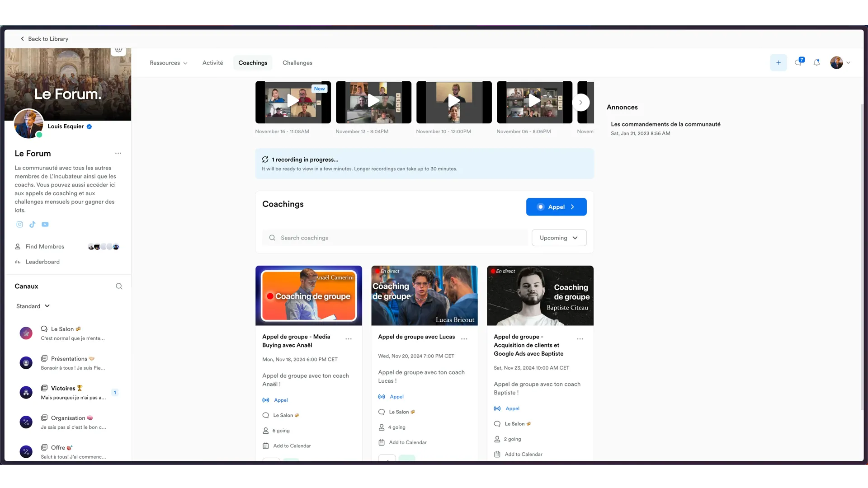Image resolution: width=868 pixels, height=488 pixels.
Task: Click the blue plus create button
Action: coord(778,63)
